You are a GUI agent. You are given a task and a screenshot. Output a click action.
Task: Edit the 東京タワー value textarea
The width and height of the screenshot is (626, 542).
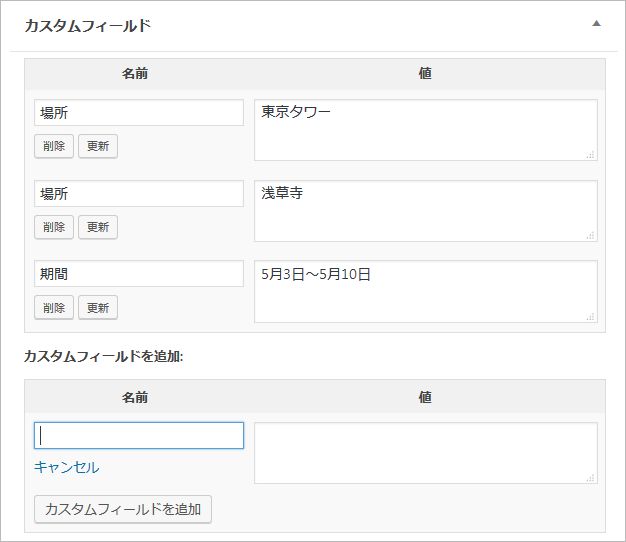click(x=425, y=130)
